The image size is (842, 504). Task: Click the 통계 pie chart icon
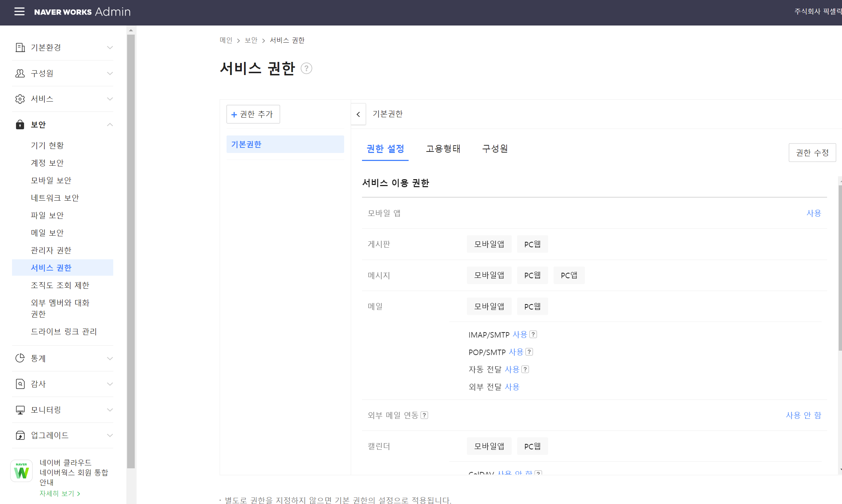click(20, 358)
